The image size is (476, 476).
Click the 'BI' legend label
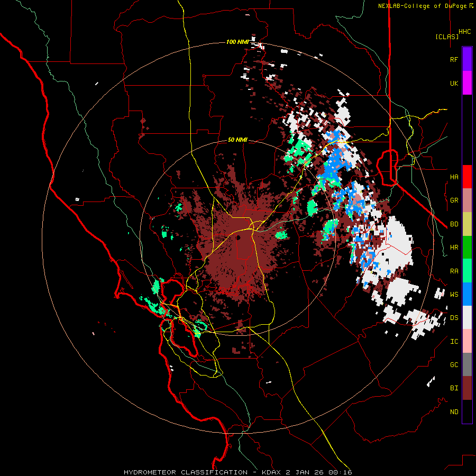coord(454,388)
